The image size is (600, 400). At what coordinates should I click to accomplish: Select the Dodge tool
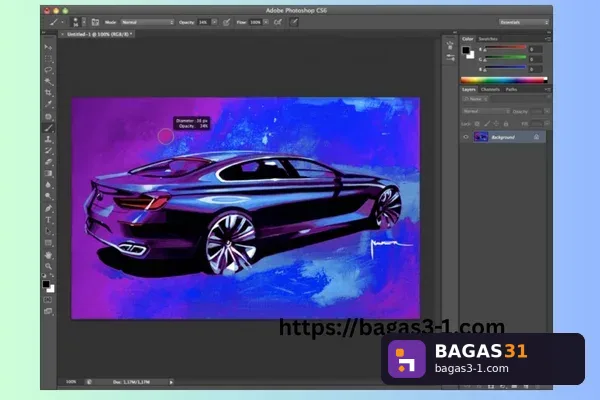pyautogui.click(x=48, y=196)
